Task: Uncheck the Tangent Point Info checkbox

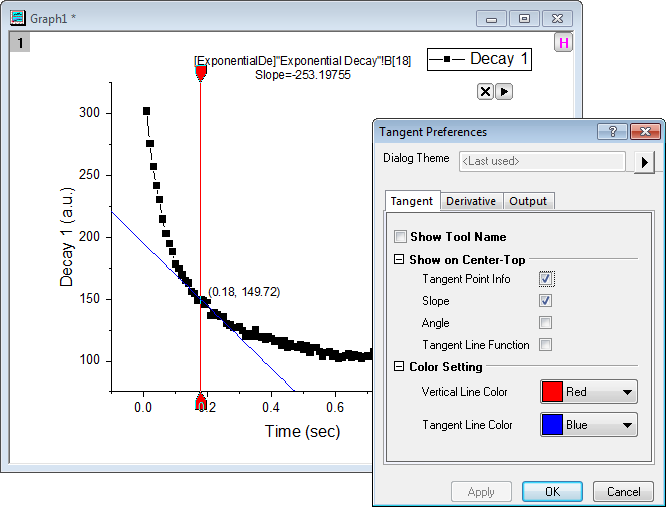Action: [x=545, y=279]
